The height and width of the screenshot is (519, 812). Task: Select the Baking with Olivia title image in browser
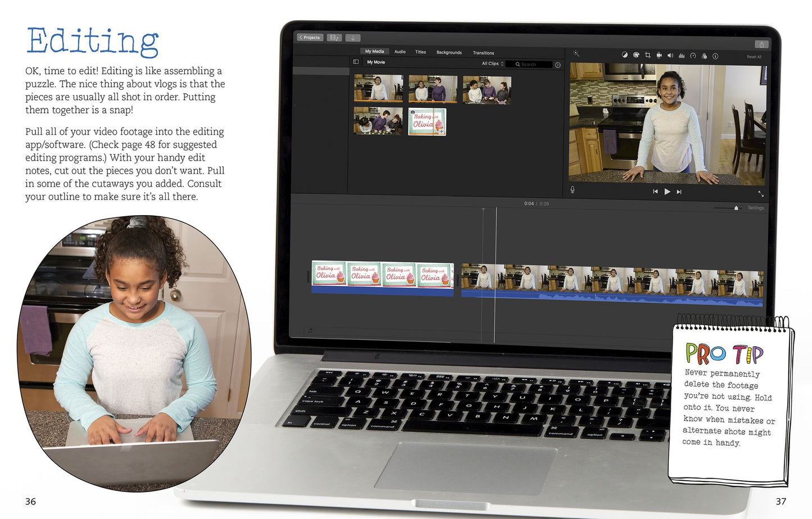point(427,122)
